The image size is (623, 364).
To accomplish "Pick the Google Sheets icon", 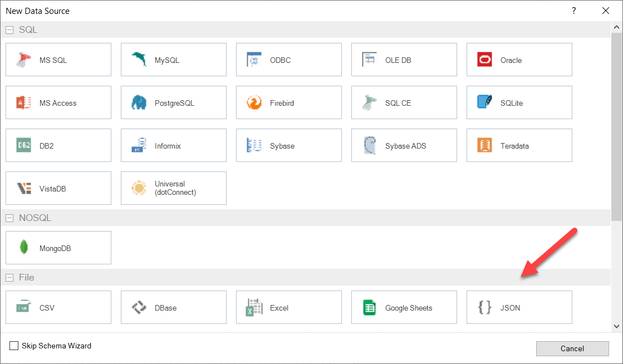I will tap(369, 307).
